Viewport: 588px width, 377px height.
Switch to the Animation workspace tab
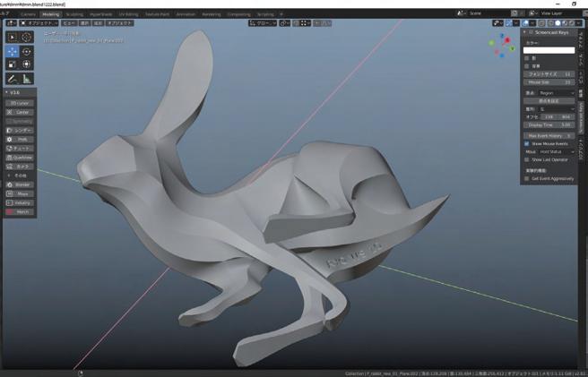tap(186, 14)
